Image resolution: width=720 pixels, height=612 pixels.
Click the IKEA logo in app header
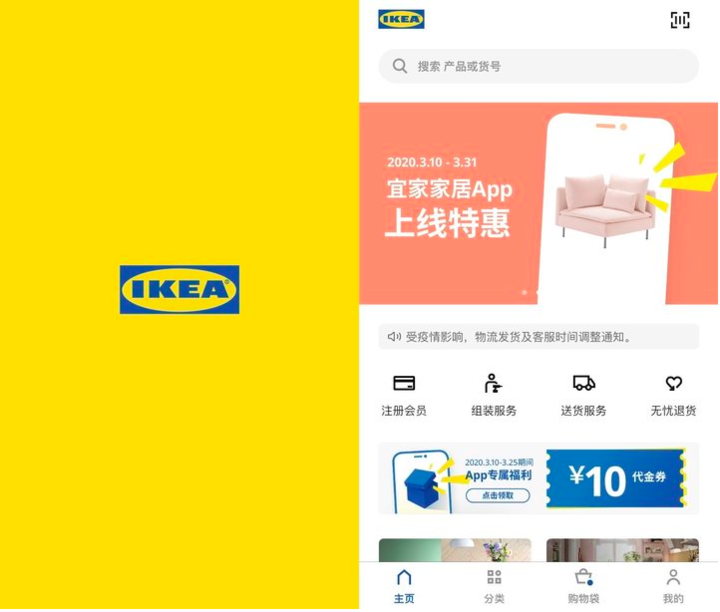401,19
